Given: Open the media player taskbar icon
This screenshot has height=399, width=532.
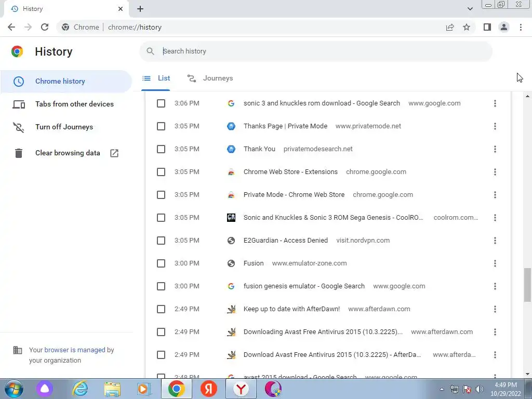Looking at the screenshot, I should [144, 389].
